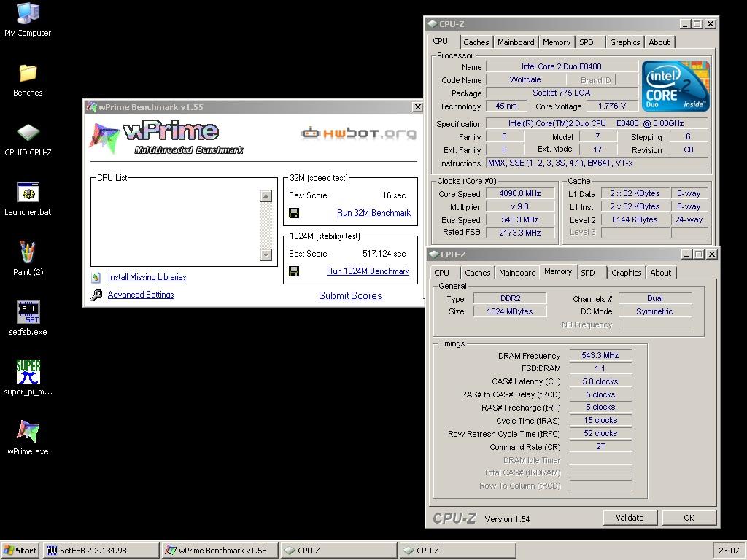The image size is (747, 560).
Task: Open SPD tab in top CPU-Z window
Action: [x=587, y=42]
